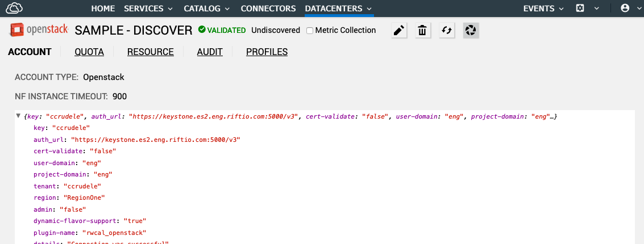Go to the Home page link
Screen dimensions: 644x244
point(103,9)
